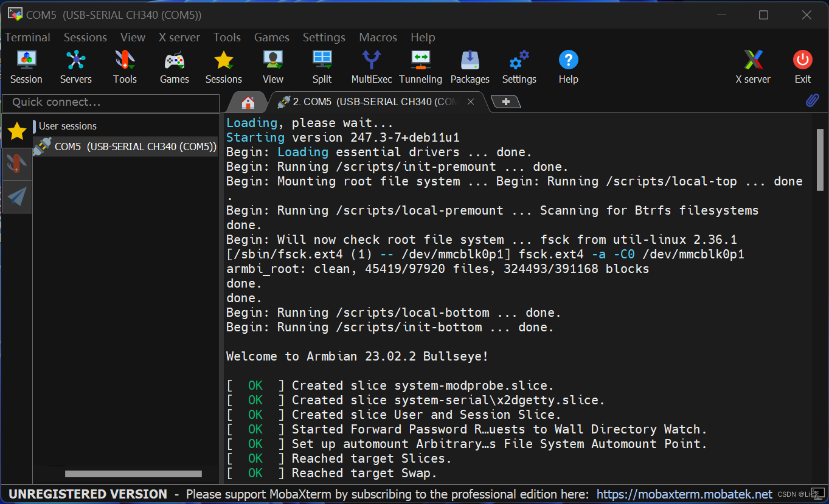Open the Help menu
Image resolution: width=829 pixels, height=504 pixels.
click(423, 37)
